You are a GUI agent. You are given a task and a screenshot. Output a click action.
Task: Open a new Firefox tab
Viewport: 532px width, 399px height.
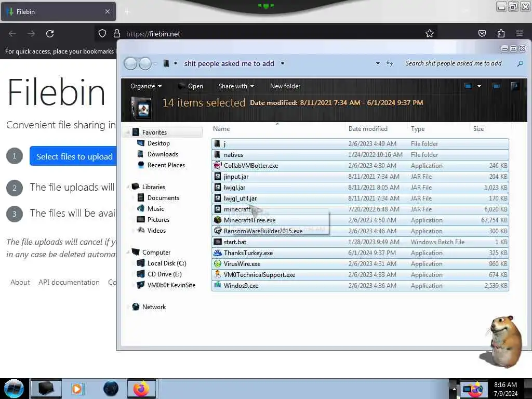pyautogui.click(x=127, y=12)
